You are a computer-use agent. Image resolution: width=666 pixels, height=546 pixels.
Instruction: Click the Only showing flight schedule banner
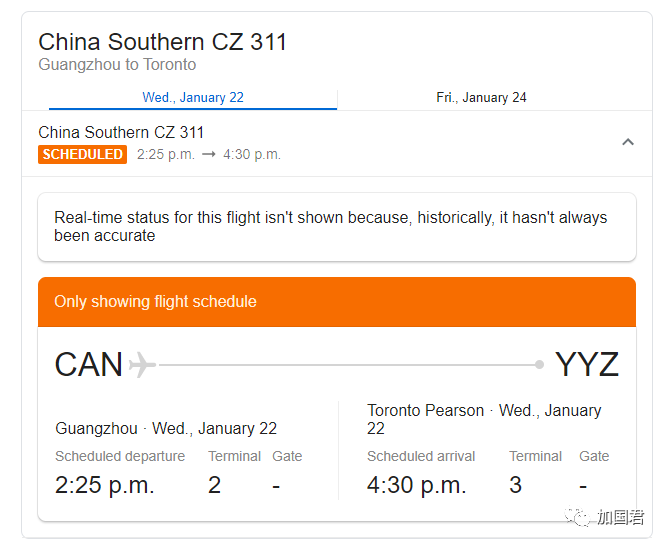[337, 302]
